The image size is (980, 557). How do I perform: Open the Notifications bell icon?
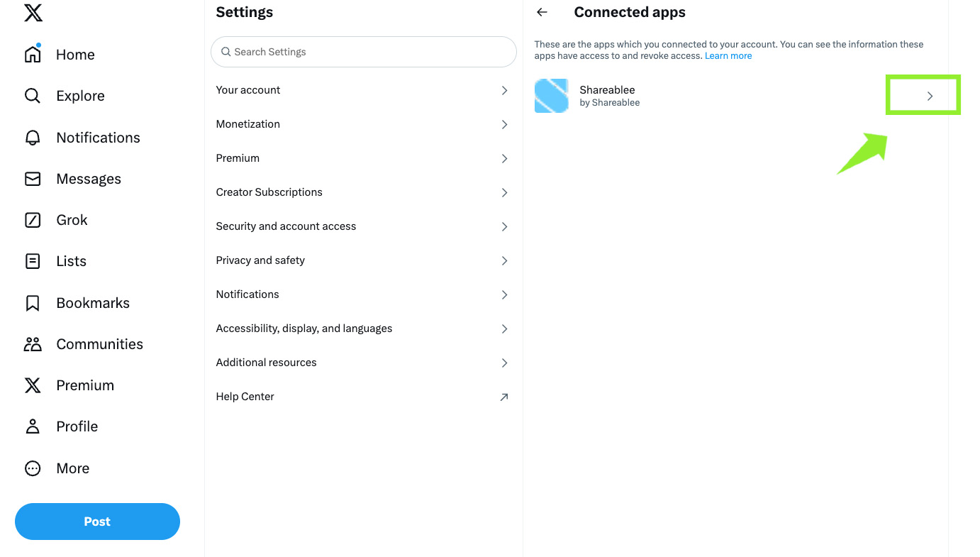(x=33, y=138)
